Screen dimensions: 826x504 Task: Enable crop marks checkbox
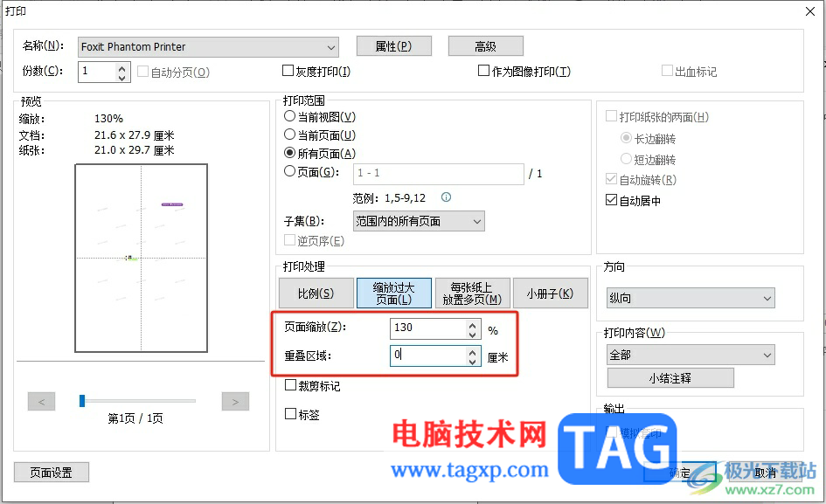(x=290, y=385)
